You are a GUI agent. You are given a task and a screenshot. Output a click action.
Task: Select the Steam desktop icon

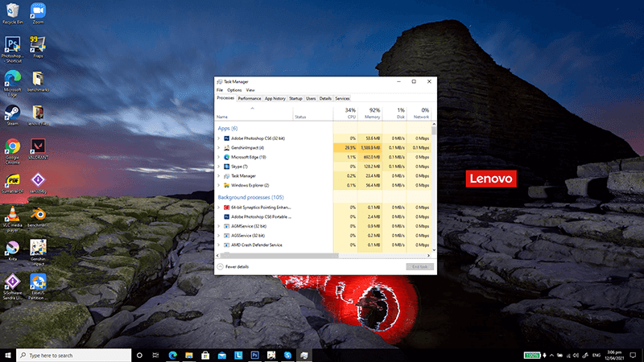click(x=12, y=115)
